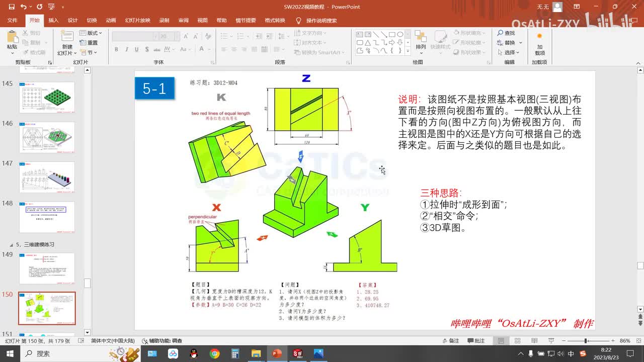Open the Transitions (切换) tab
Viewport: 644px width, 362px height.
coord(92,21)
